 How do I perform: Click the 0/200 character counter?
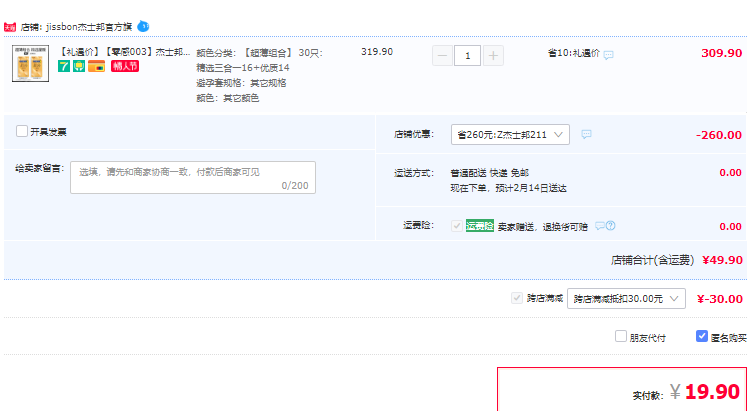pos(295,185)
